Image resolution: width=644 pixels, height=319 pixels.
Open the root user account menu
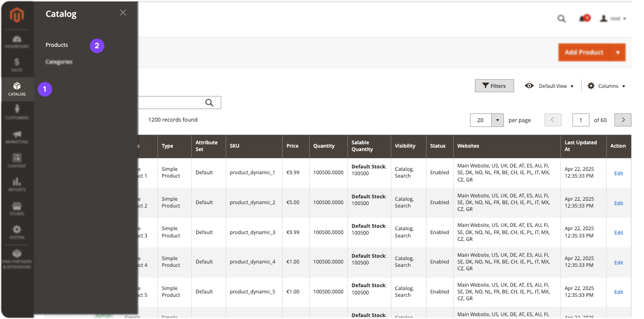pos(613,19)
